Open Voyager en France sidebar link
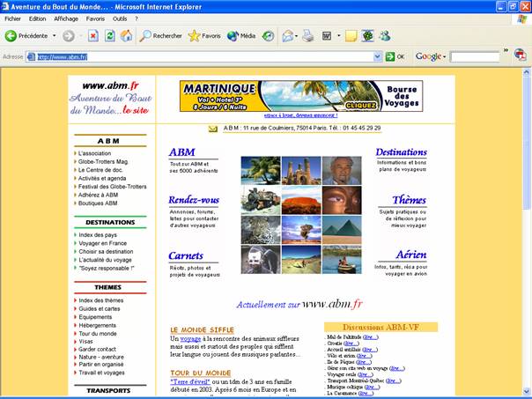 point(102,243)
